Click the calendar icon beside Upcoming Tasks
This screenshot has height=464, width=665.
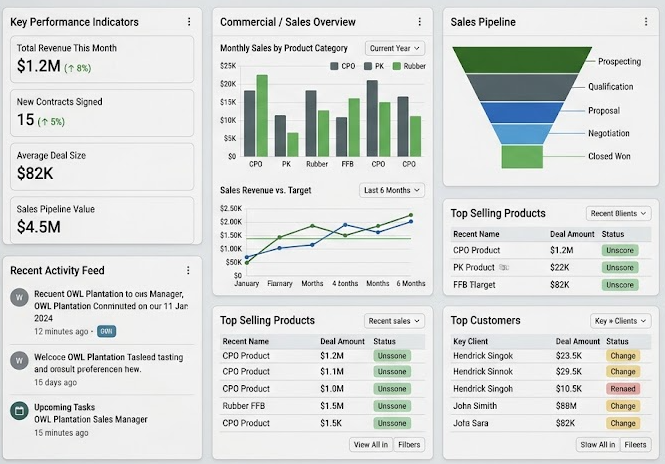pyautogui.click(x=19, y=411)
